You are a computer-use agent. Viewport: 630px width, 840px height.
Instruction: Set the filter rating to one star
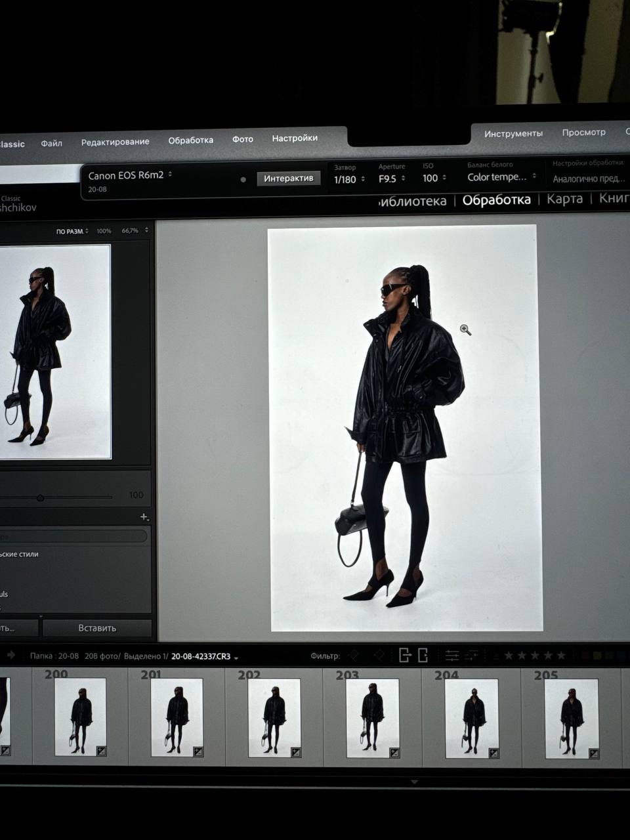click(509, 655)
